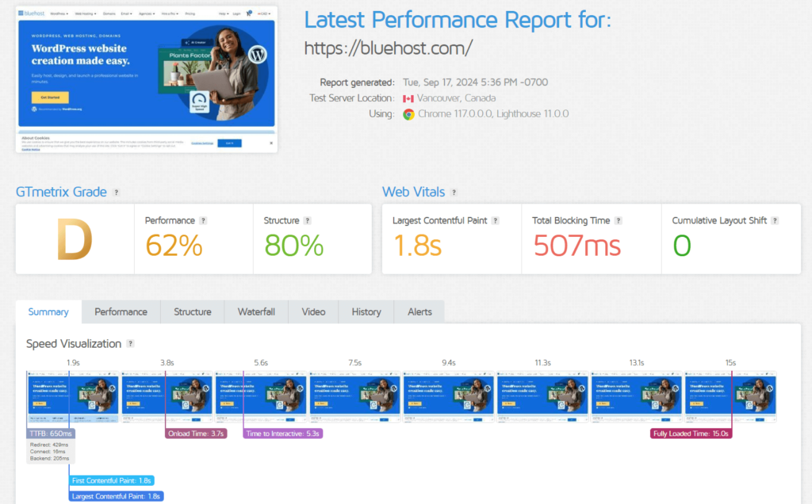Click the 1.8s Largest Contentful Paint value
Viewport: 812px width, 504px height.
pyautogui.click(x=417, y=246)
